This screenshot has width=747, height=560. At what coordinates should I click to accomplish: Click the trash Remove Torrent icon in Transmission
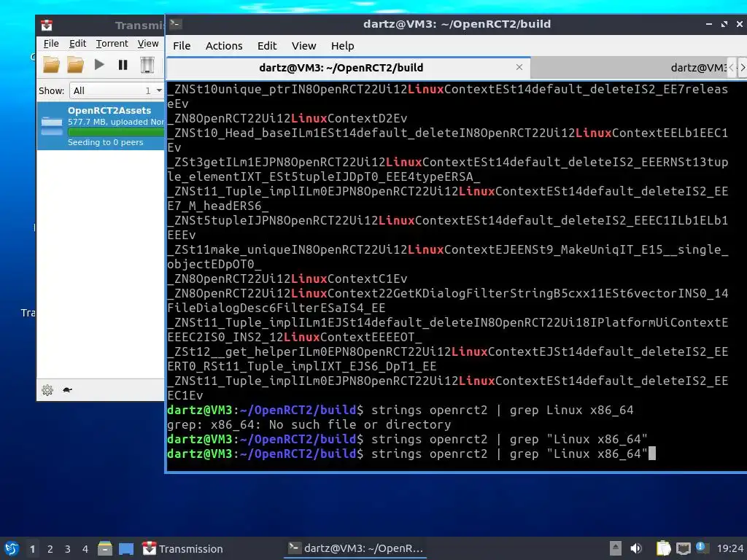click(x=147, y=65)
